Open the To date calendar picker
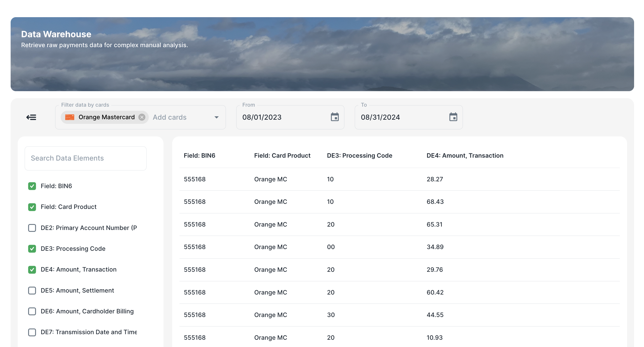This screenshot has width=644, height=347. click(453, 117)
